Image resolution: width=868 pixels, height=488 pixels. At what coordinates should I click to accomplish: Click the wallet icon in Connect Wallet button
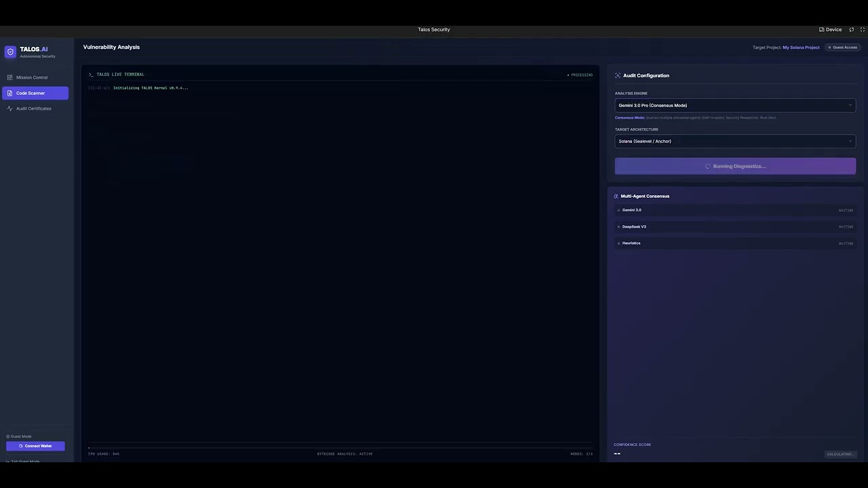click(x=21, y=446)
